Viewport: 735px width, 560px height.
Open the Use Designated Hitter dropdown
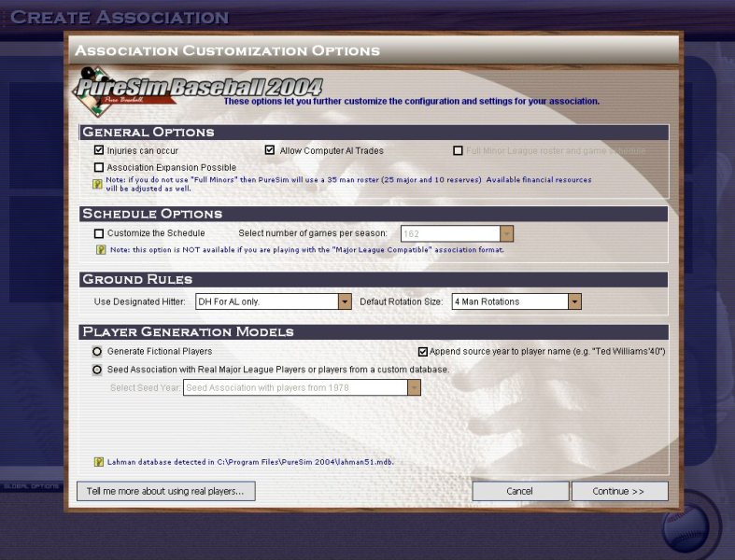345,301
